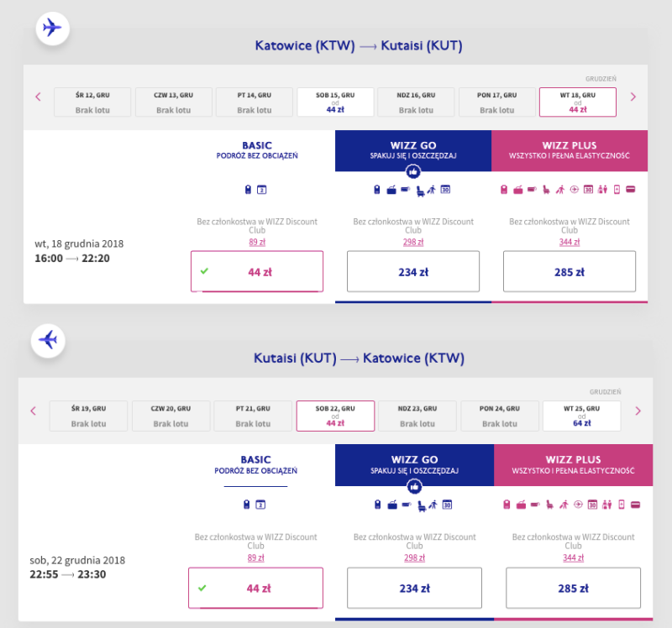Click the seat icon in outbound WIZZ GO
Image resolution: width=672 pixels, height=628 pixels.
click(x=421, y=191)
